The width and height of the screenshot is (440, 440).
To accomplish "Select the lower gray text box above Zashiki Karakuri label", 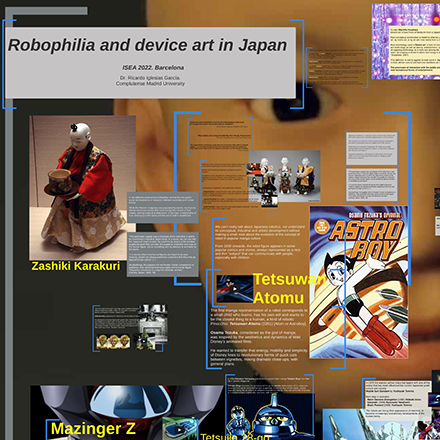I will coord(163,254).
